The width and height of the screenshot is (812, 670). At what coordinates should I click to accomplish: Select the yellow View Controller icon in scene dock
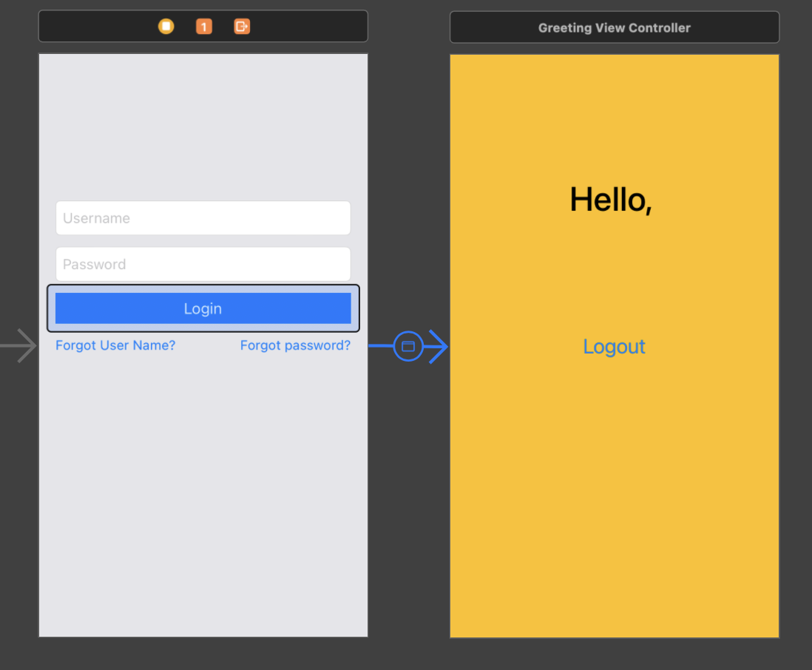coord(166,26)
